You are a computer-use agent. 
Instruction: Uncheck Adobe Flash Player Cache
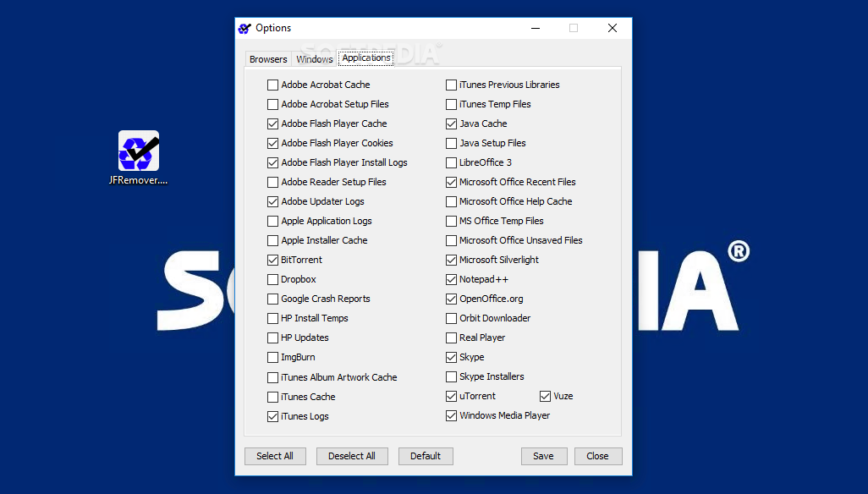click(x=273, y=124)
